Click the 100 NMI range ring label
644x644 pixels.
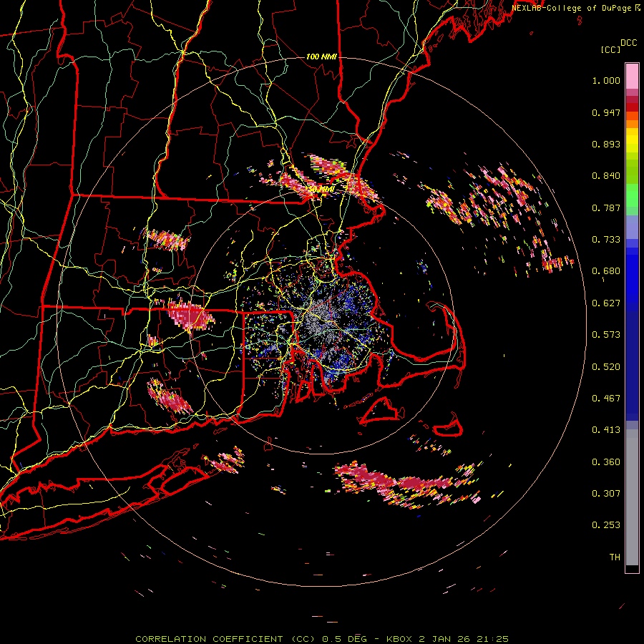click(321, 57)
